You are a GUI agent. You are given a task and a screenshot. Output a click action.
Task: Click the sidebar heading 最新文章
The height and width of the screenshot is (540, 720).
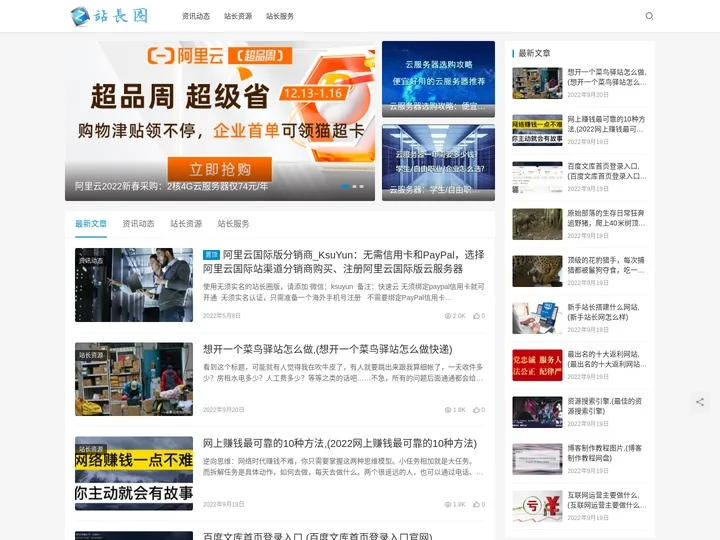(x=534, y=53)
